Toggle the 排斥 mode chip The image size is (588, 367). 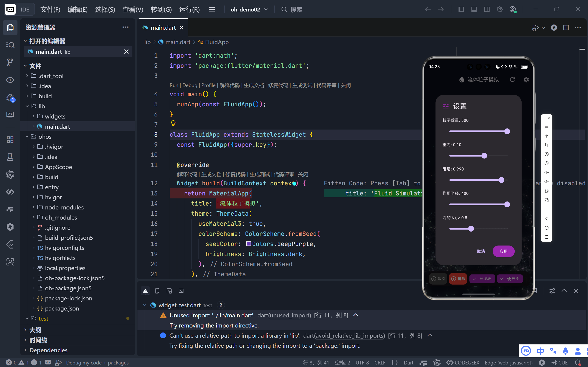tap(458, 279)
